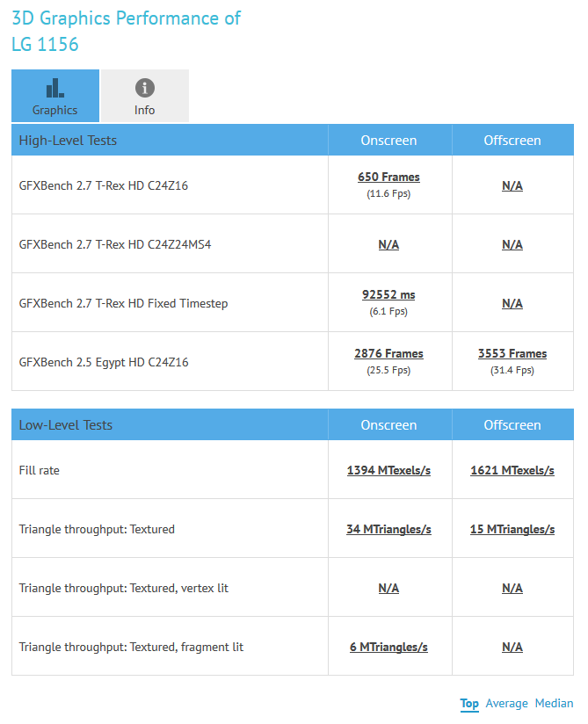
Task: Click Triangle throughput: Textured row label
Action: click(97, 529)
